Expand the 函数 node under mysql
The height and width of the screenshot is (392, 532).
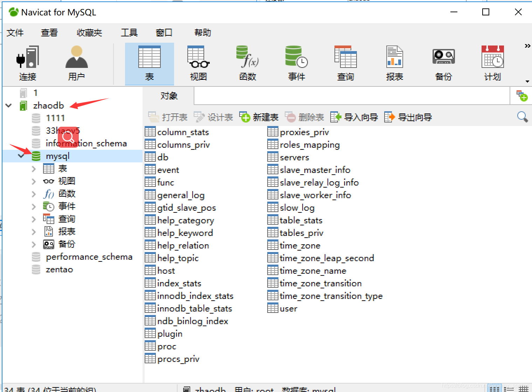click(x=34, y=194)
